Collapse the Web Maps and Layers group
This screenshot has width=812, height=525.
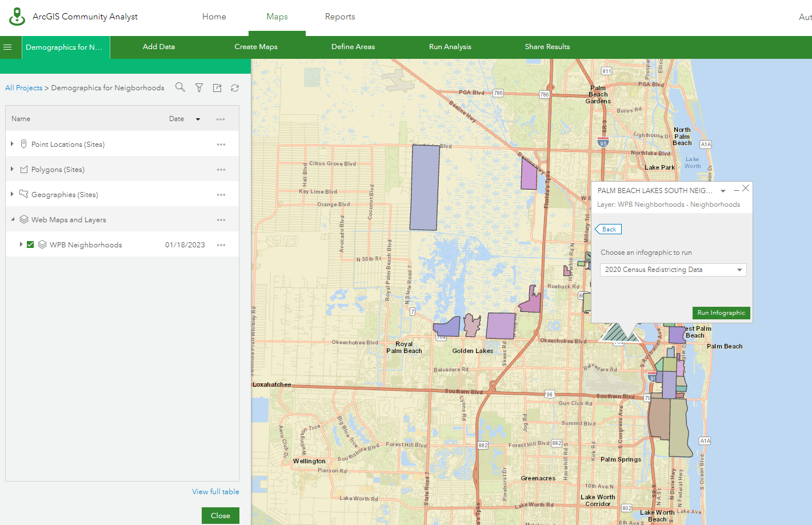pos(13,219)
